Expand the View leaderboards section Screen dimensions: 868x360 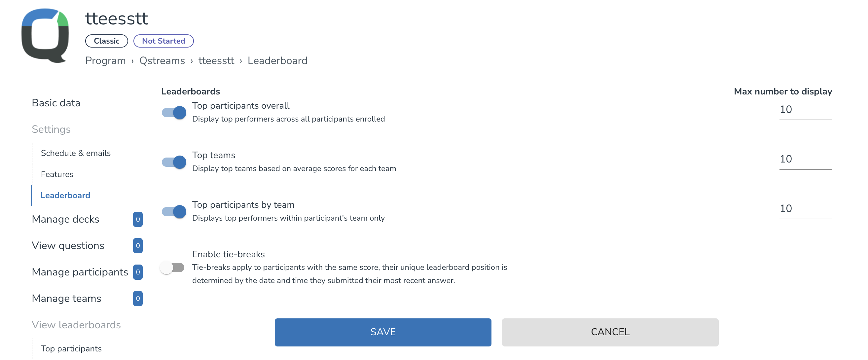pyautogui.click(x=76, y=325)
